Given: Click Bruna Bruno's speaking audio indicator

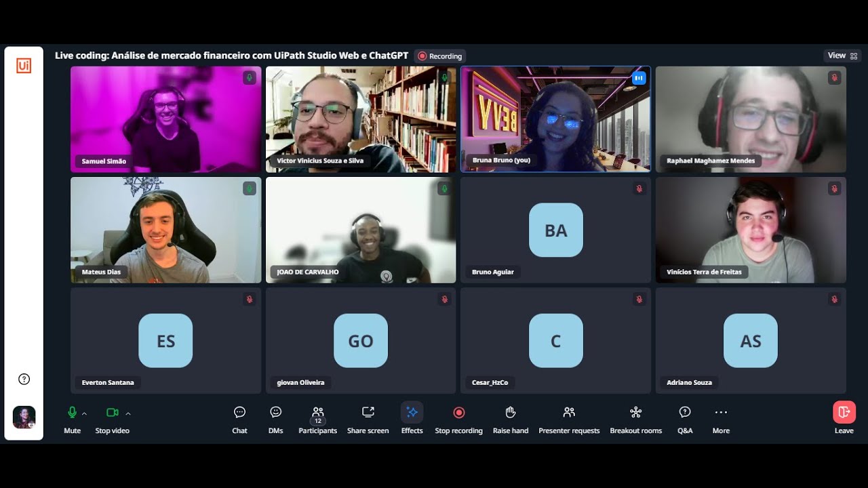Looking at the screenshot, I should (639, 78).
